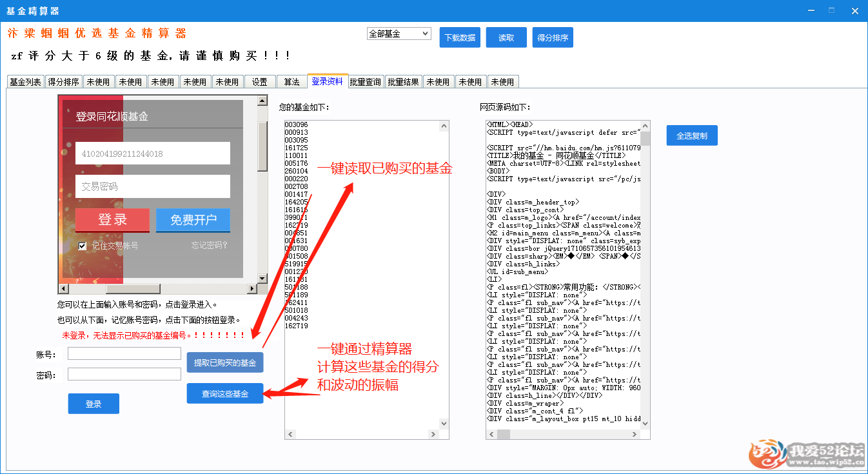Click fund code 110011 in list
Screen dimensions: 868x474
[x=296, y=155]
